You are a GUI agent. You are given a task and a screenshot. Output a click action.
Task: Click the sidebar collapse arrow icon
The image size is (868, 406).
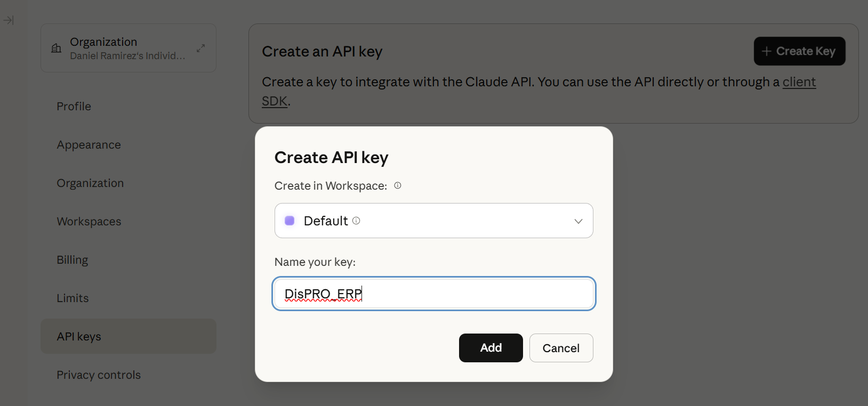coord(9,20)
